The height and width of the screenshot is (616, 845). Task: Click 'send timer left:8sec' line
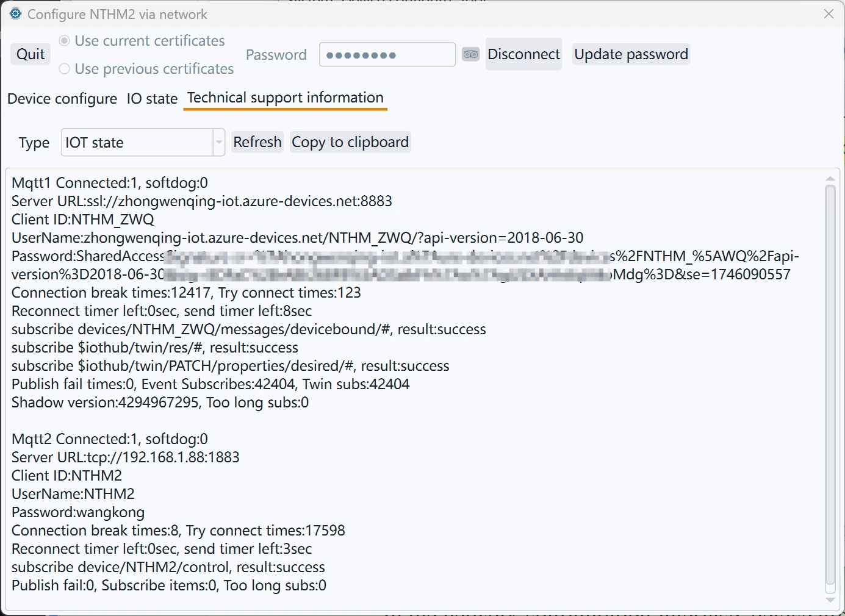[162, 311]
